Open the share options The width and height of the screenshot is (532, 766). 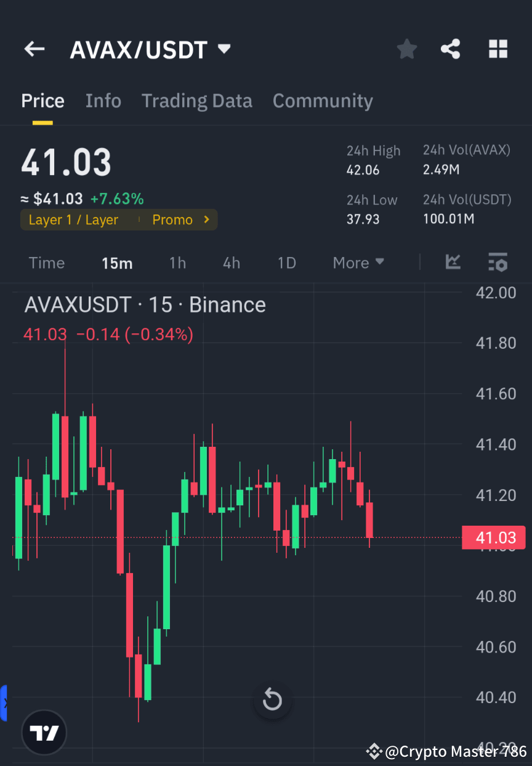450,49
